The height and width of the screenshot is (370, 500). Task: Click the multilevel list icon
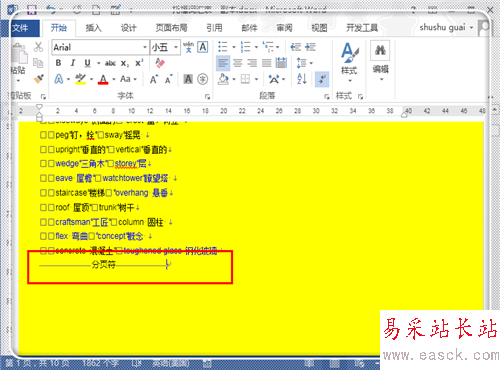pyautogui.click(x=268, y=47)
